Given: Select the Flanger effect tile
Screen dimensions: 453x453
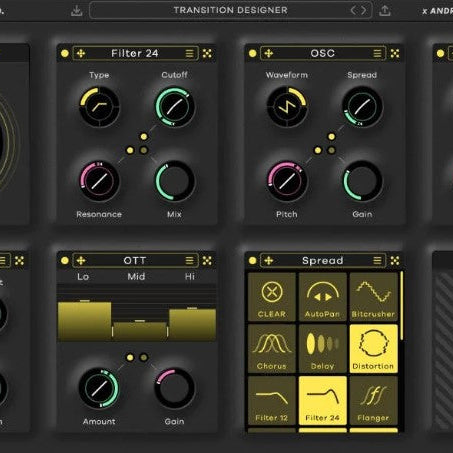Looking at the screenshot, I should (x=373, y=401).
